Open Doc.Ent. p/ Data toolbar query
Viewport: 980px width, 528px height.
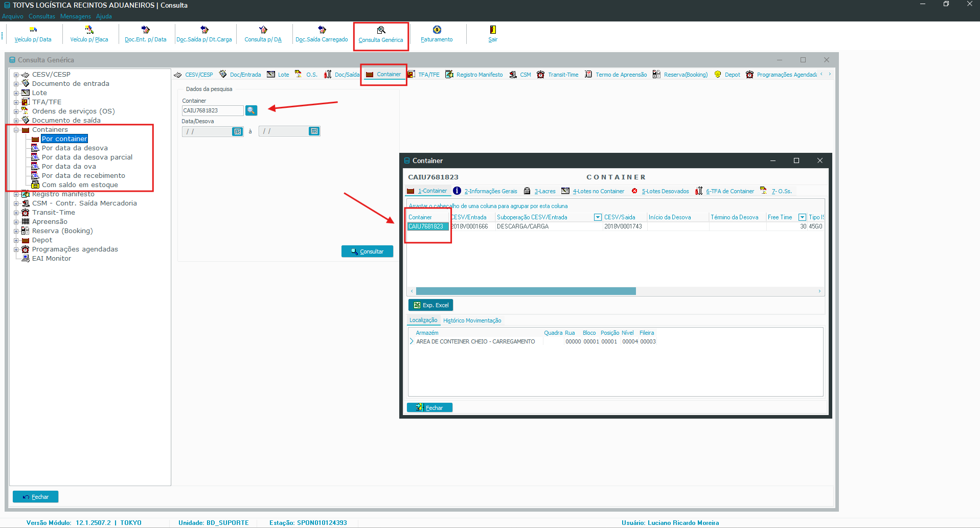coord(146,34)
